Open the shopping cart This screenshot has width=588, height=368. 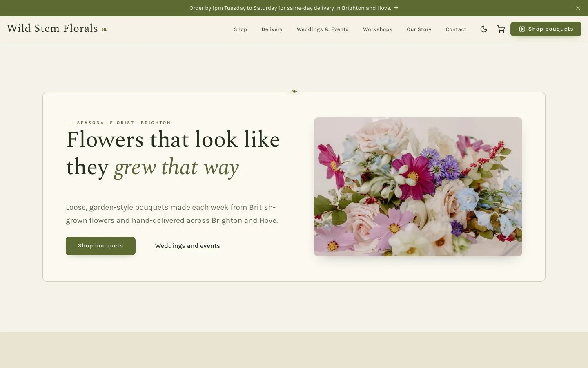coord(501,29)
